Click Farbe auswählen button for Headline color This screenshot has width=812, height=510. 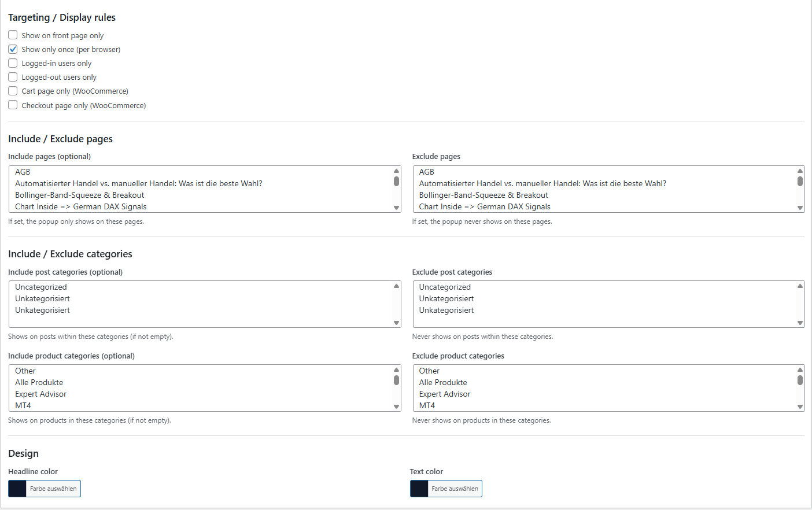[x=53, y=489]
